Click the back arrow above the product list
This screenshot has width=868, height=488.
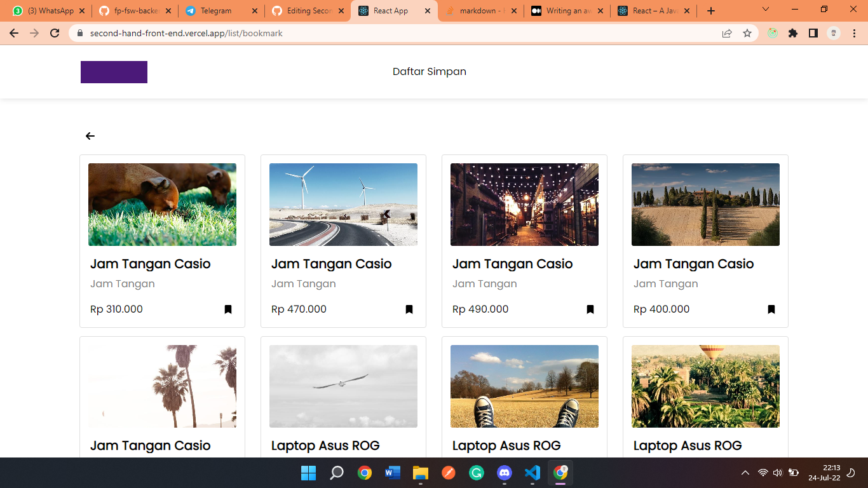coord(90,135)
